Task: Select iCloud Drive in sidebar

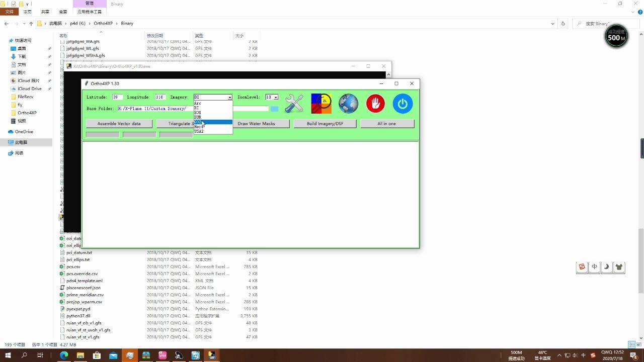Action: coord(30,88)
